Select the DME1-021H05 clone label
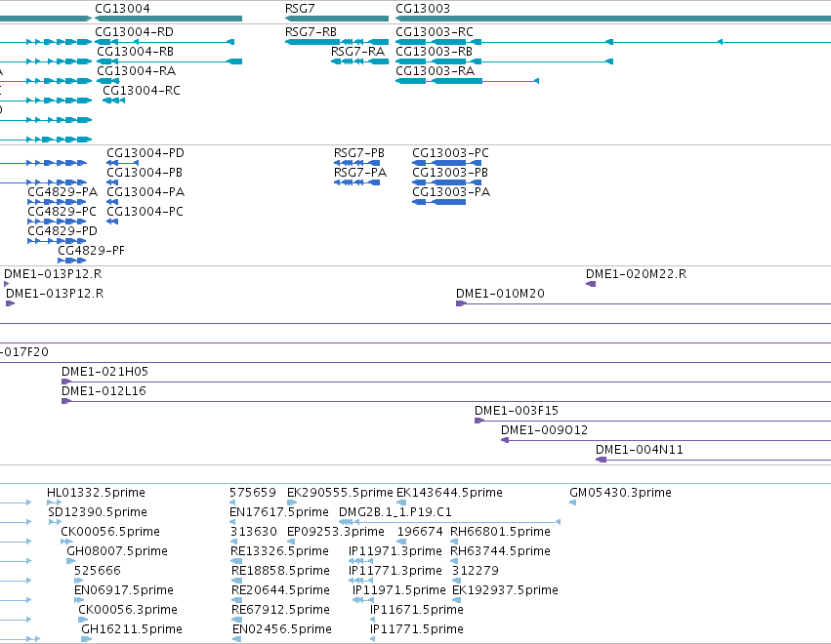This screenshot has height=644, width=831. click(104, 372)
